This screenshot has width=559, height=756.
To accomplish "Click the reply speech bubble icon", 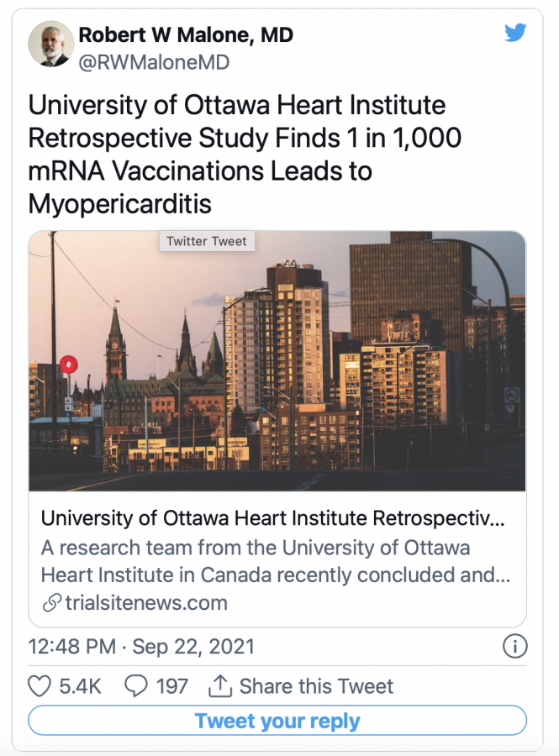I will [x=135, y=686].
